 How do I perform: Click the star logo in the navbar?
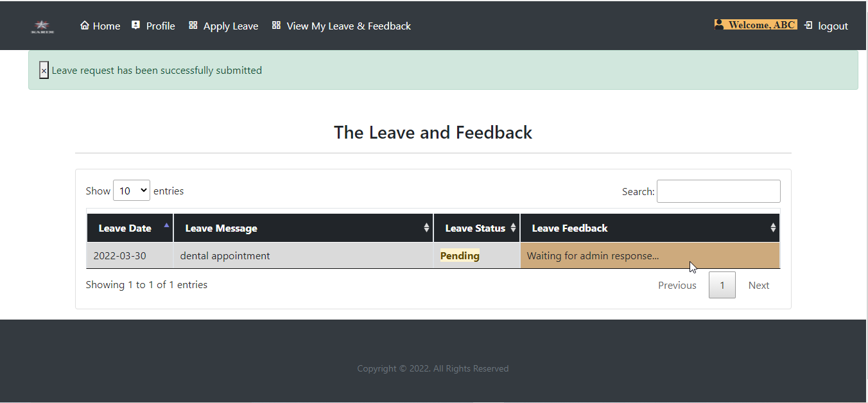tap(42, 26)
